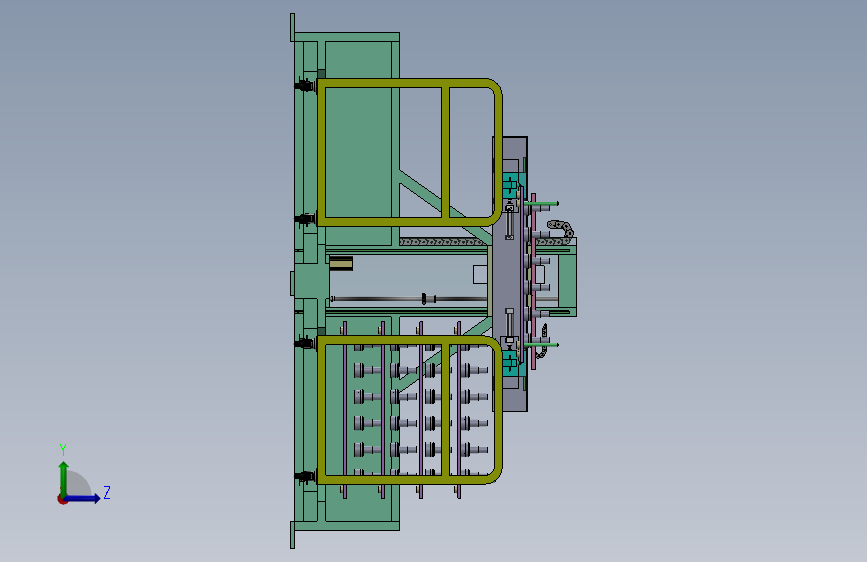867x562 pixels.
Task: Select the small yellow block near the center
Action: pos(341,263)
